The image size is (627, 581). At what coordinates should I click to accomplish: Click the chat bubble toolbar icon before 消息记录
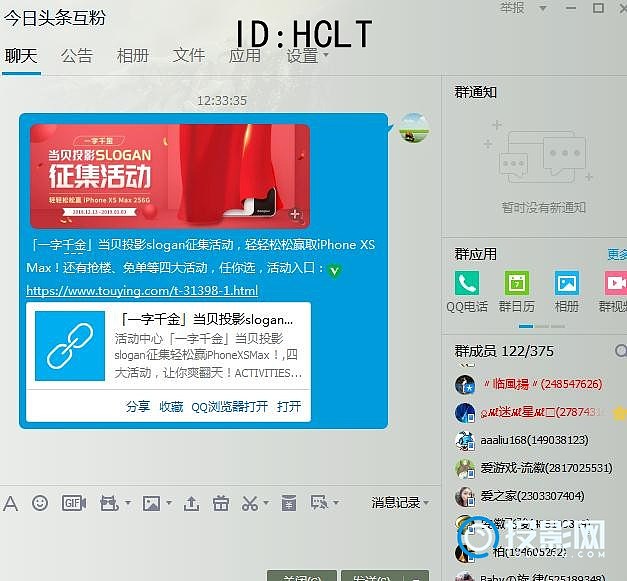(x=319, y=502)
